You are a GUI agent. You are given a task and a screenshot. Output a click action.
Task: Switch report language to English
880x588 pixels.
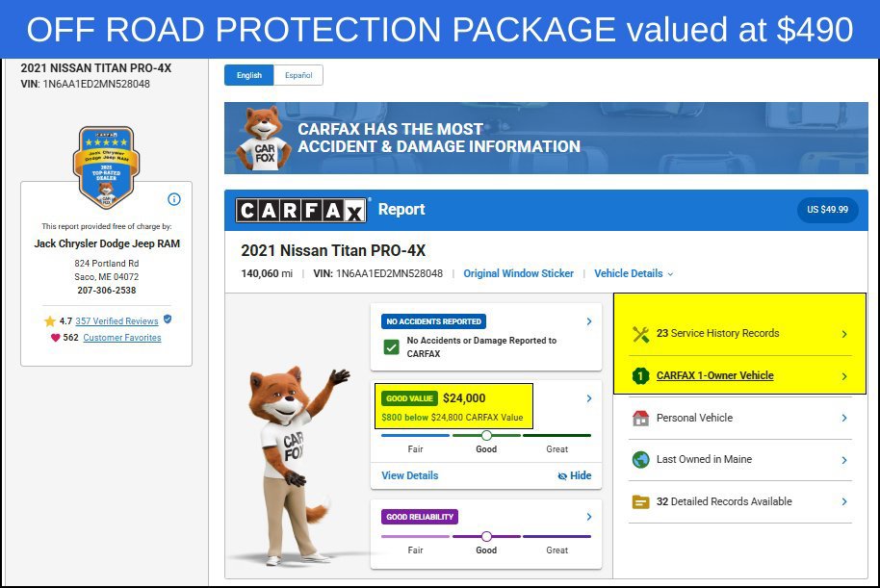coord(249,75)
